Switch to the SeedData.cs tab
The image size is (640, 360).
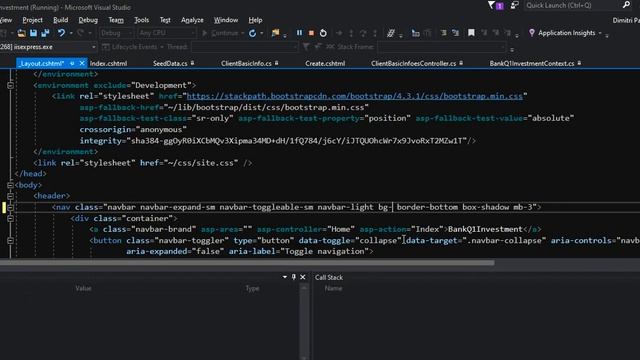(x=170, y=63)
